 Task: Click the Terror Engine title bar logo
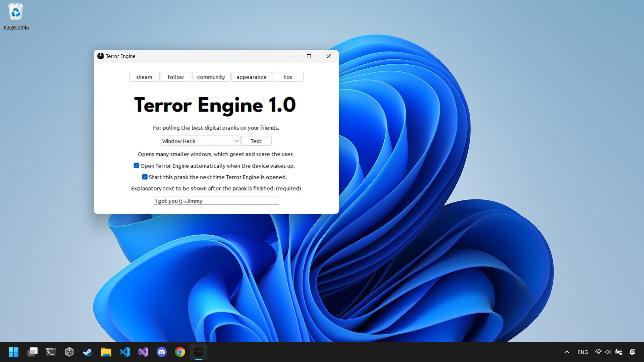tap(101, 56)
